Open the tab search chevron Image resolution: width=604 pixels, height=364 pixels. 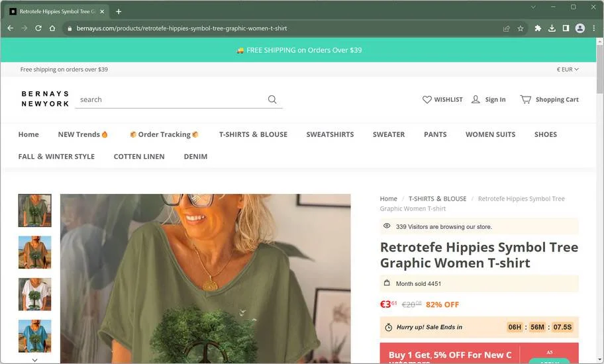click(533, 7)
